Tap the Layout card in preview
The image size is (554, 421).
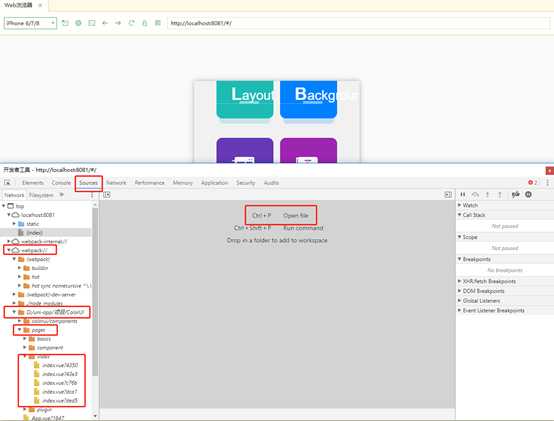245,99
